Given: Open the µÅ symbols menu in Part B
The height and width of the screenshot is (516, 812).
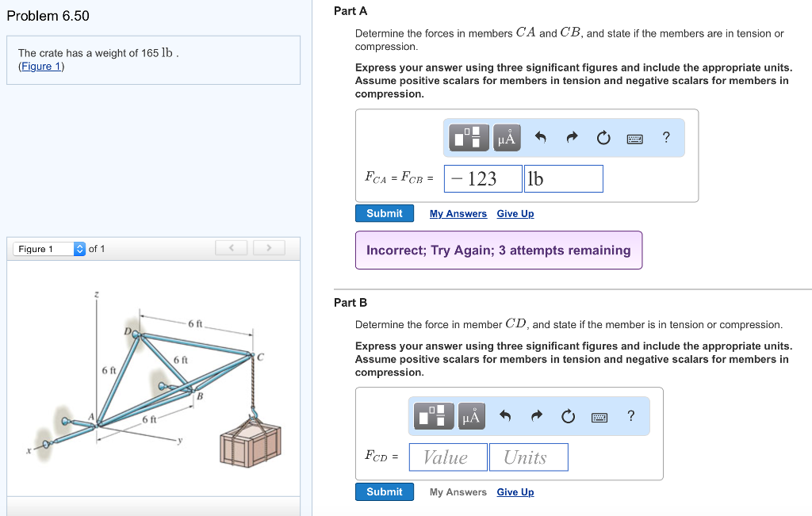Looking at the screenshot, I should [471, 416].
